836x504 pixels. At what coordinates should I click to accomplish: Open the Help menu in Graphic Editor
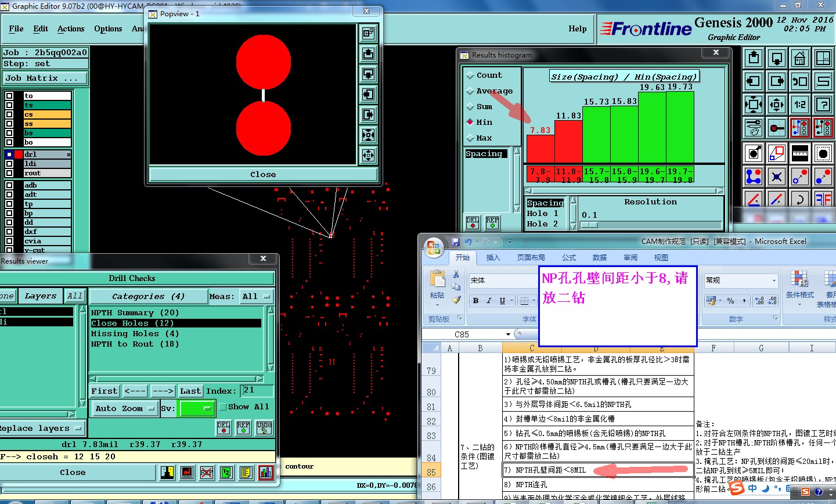point(577,28)
